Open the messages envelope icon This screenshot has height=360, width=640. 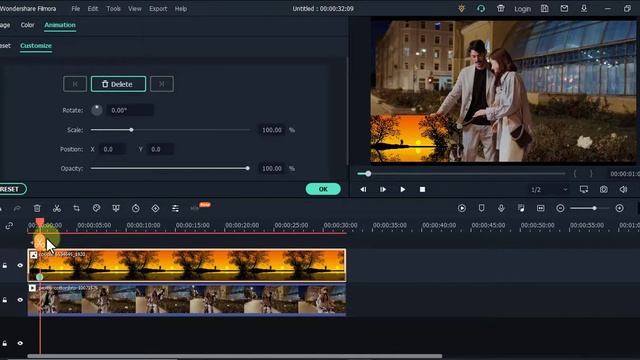point(564,9)
